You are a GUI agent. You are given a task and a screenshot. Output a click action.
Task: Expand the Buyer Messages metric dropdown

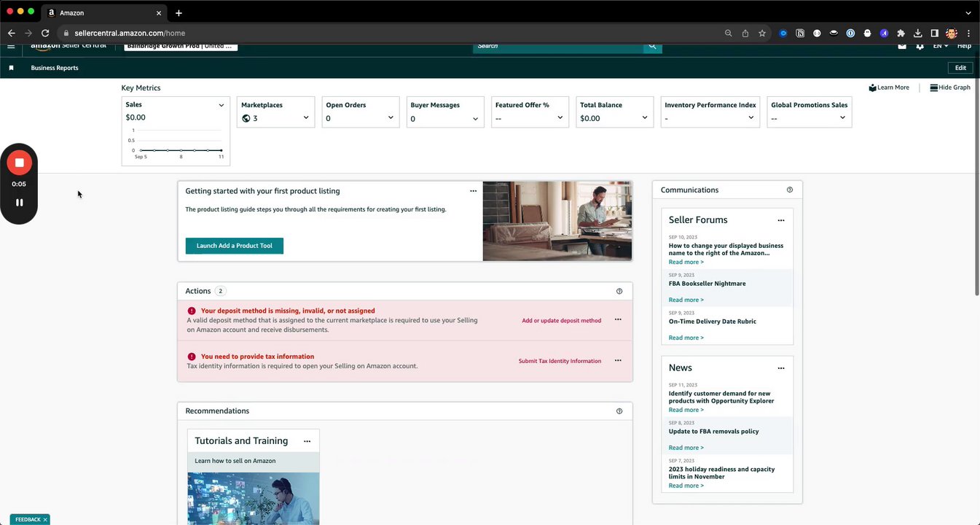coord(475,119)
